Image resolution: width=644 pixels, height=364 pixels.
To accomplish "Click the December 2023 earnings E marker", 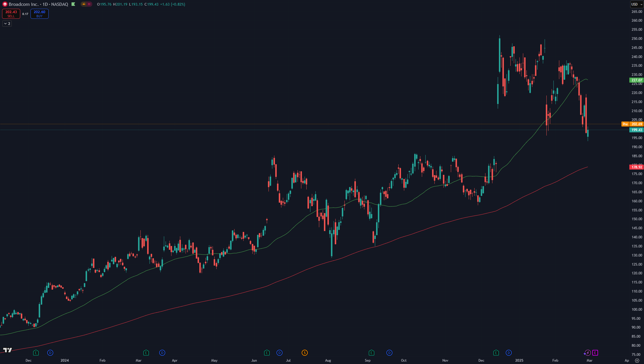I will (x=36, y=353).
